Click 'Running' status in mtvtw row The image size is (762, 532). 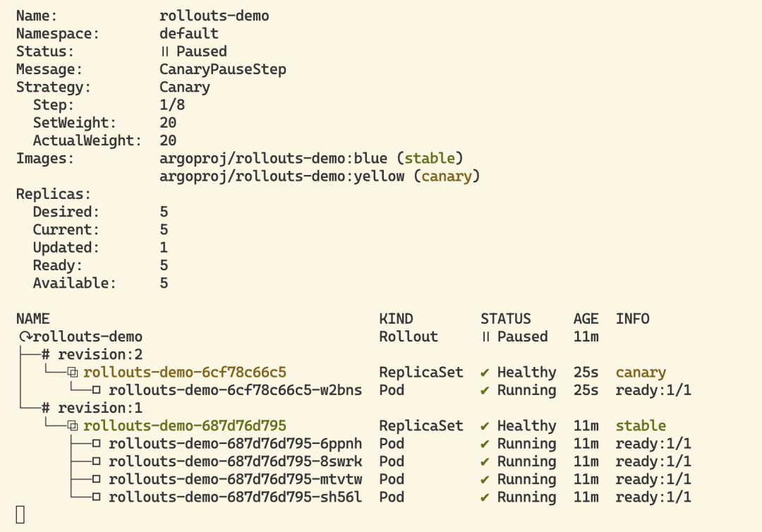tap(527, 479)
